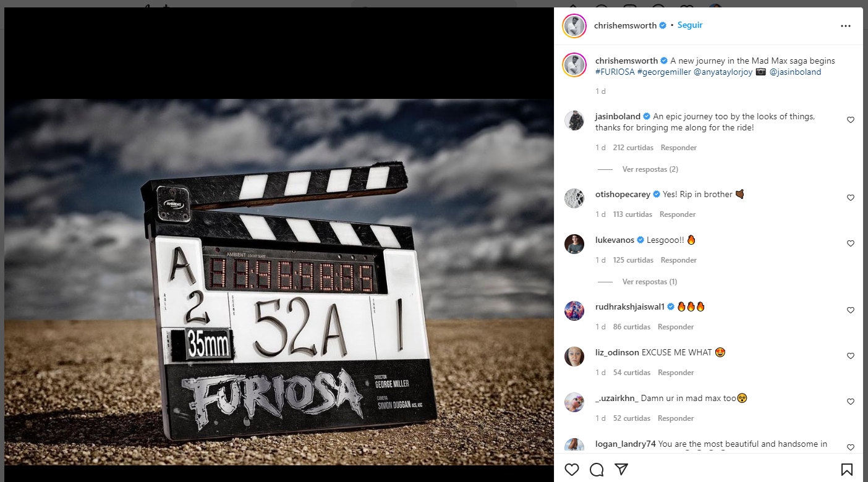Reply to liz_odinson's comment

676,373
